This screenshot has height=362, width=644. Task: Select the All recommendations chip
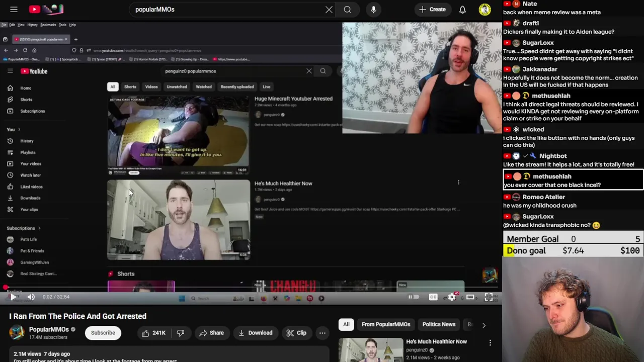click(346, 324)
